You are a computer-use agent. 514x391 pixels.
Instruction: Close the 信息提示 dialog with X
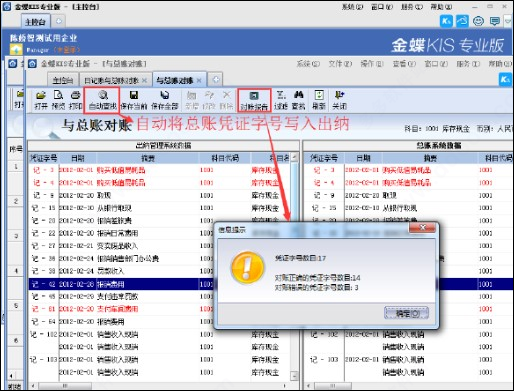[422, 228]
